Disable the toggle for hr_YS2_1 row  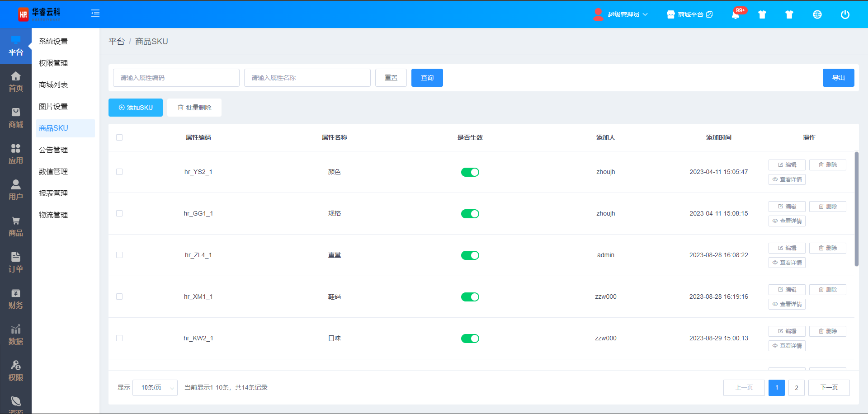click(470, 172)
